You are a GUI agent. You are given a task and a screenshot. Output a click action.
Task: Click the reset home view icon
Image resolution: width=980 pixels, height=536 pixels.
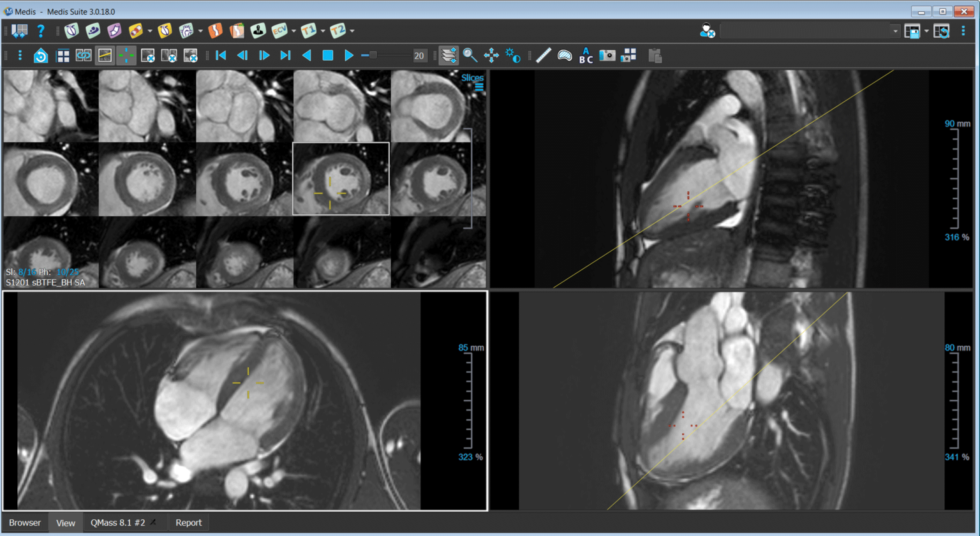tap(41, 56)
